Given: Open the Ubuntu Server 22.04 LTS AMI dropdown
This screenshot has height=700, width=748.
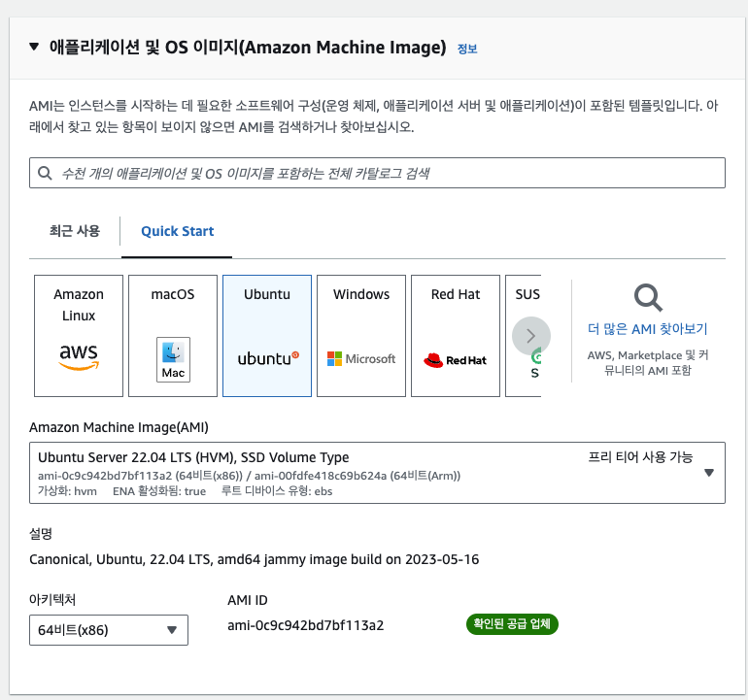Looking at the screenshot, I should coord(377,473).
